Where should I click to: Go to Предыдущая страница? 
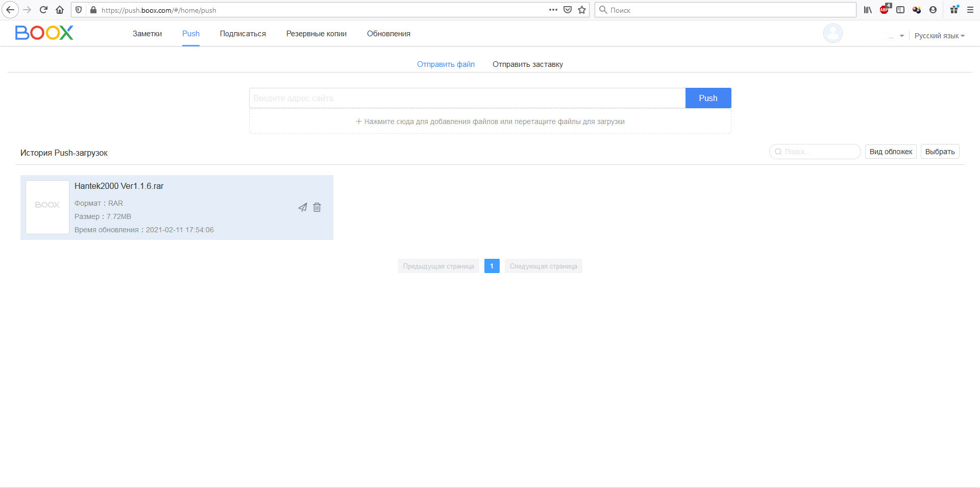tap(438, 266)
